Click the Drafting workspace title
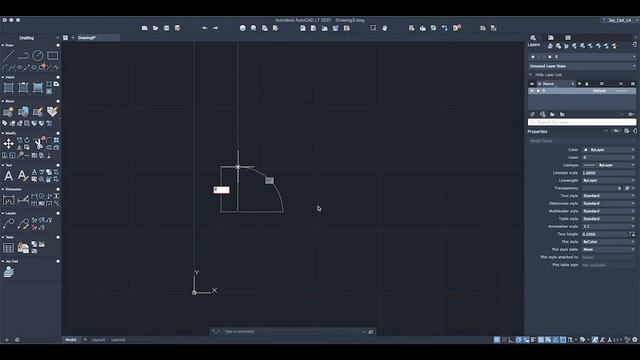Image resolution: width=640 pixels, height=360 pixels. (27, 38)
